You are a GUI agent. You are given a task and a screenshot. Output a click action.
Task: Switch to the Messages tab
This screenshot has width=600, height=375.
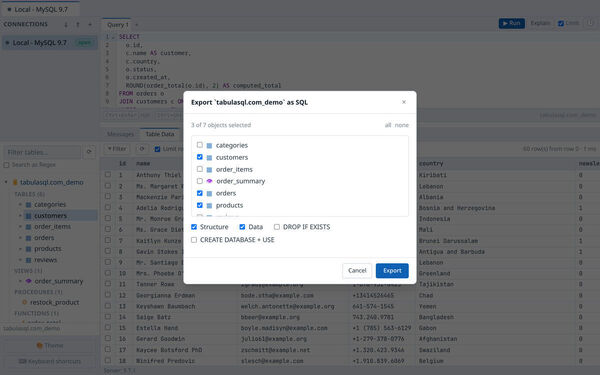[x=120, y=134]
